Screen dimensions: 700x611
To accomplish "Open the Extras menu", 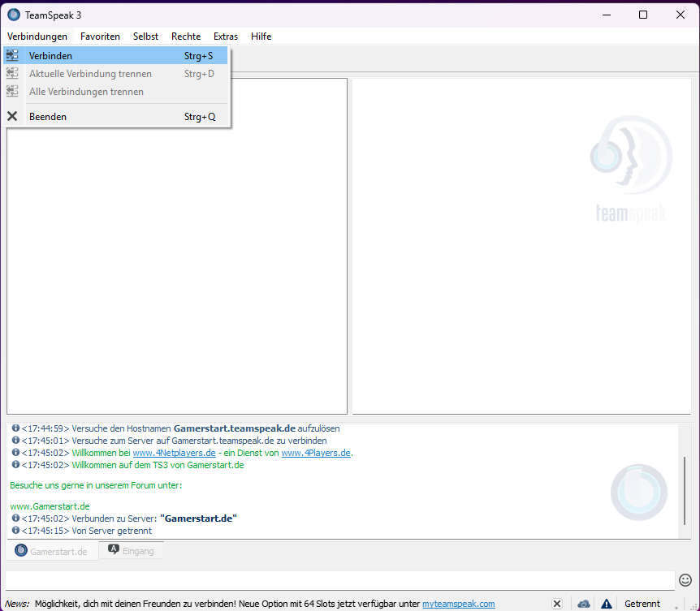I will click(x=226, y=37).
